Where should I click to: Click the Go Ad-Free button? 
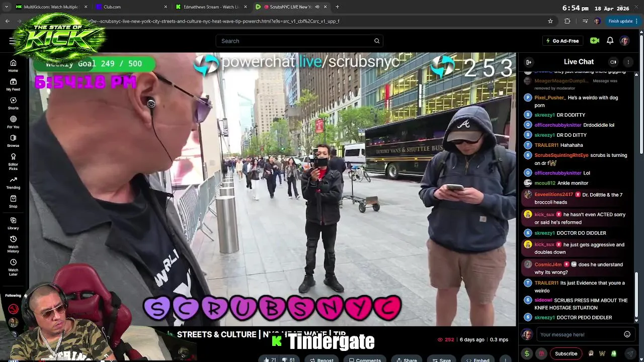click(562, 41)
